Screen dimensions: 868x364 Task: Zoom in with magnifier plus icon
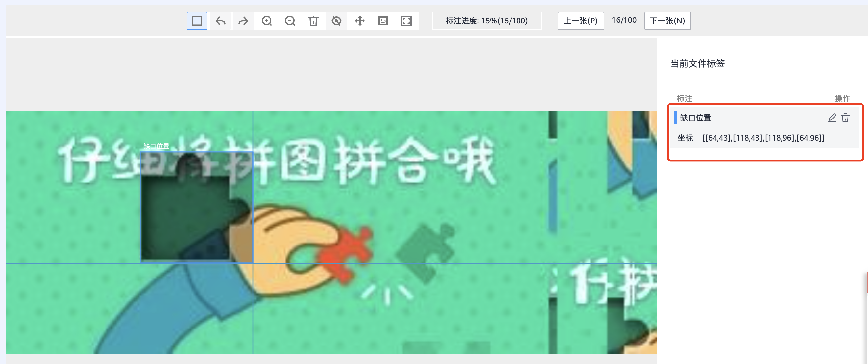[x=267, y=21]
